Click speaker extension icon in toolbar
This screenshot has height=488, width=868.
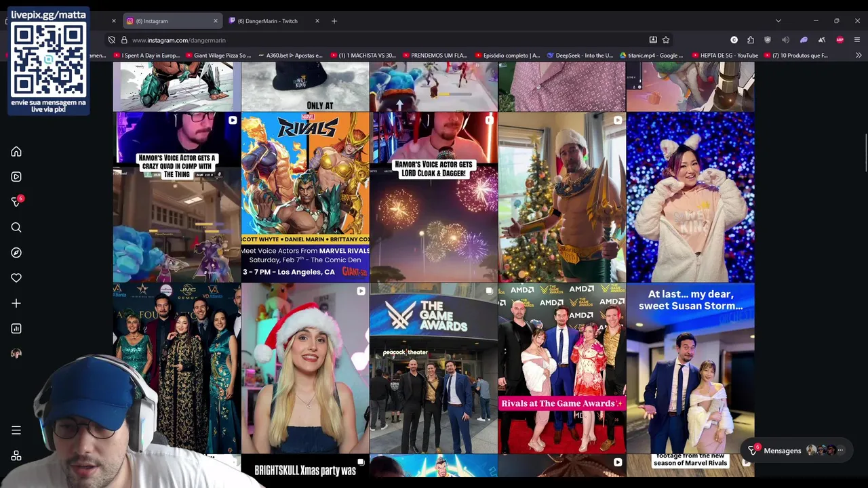[x=785, y=40]
